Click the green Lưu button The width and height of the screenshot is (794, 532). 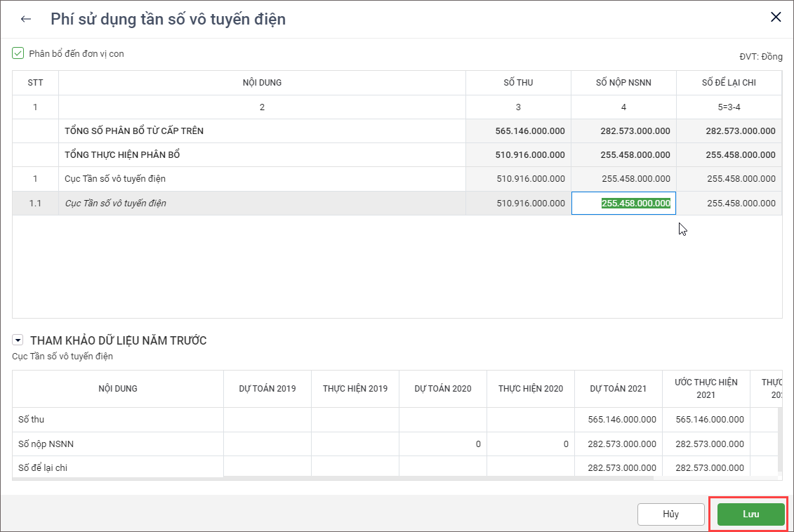coord(750,514)
